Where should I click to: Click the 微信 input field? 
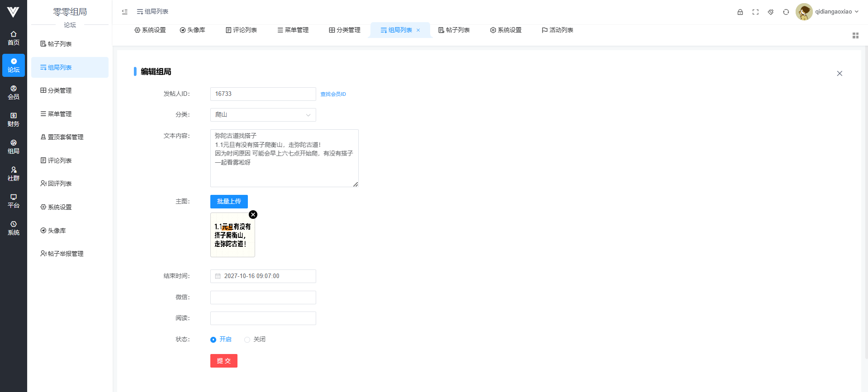click(x=263, y=298)
